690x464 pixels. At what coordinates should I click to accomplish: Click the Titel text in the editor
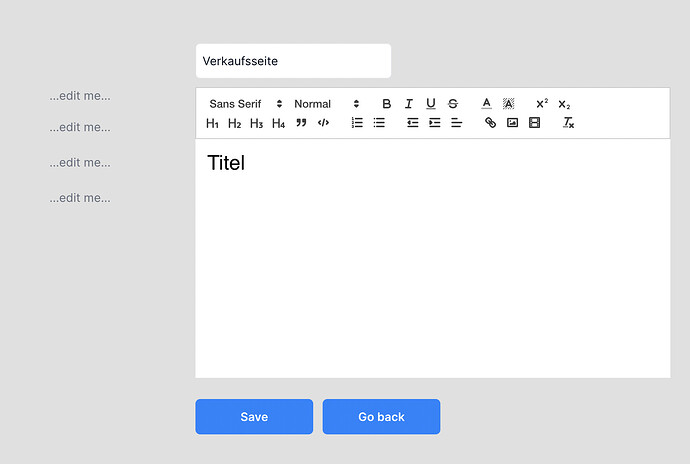coord(226,163)
